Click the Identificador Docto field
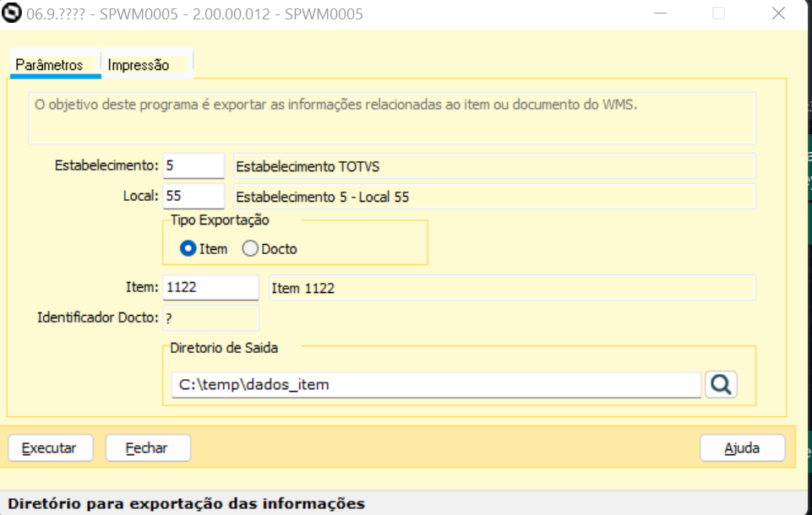Viewport: 812px width, 515px height. pos(210,317)
